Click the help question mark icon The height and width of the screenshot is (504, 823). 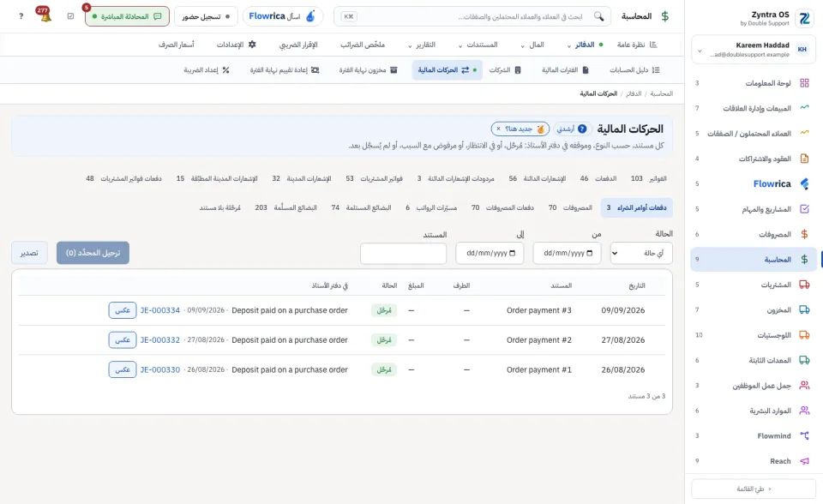21,16
